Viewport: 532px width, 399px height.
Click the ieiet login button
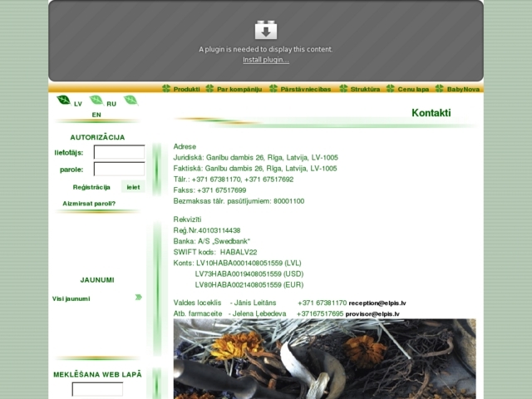click(133, 187)
